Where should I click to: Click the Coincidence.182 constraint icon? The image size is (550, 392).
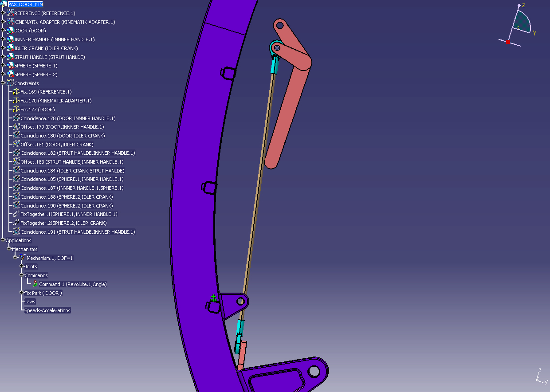coord(16,153)
